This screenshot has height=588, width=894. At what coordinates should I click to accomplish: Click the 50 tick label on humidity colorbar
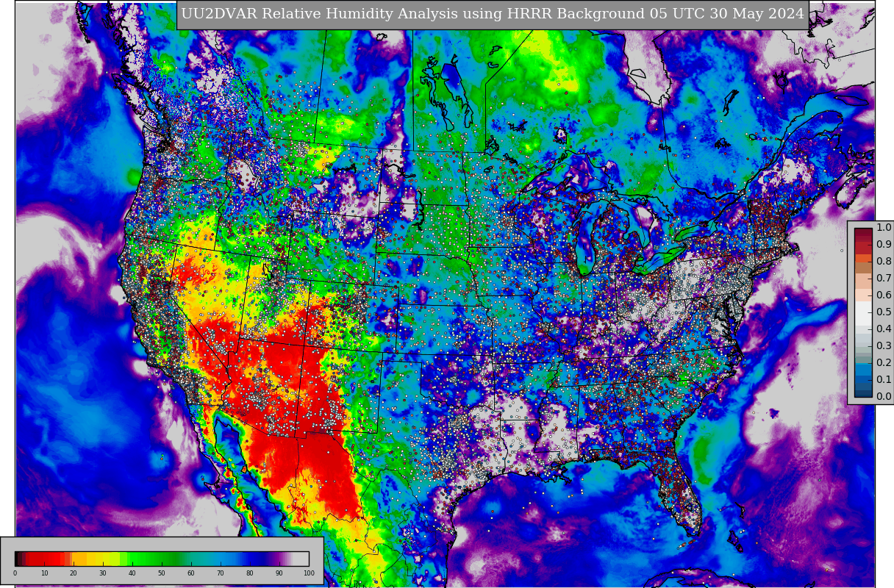[162, 573]
